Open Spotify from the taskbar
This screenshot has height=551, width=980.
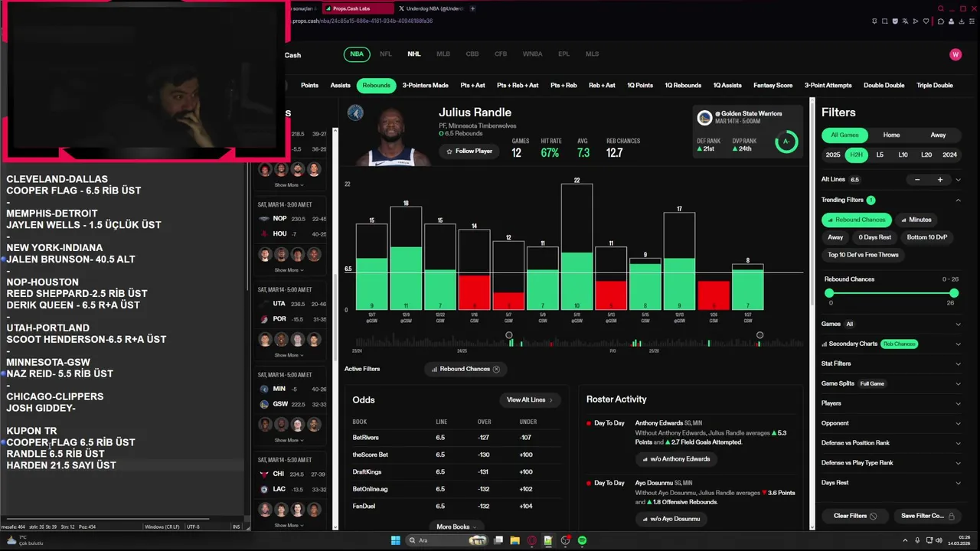tap(582, 540)
